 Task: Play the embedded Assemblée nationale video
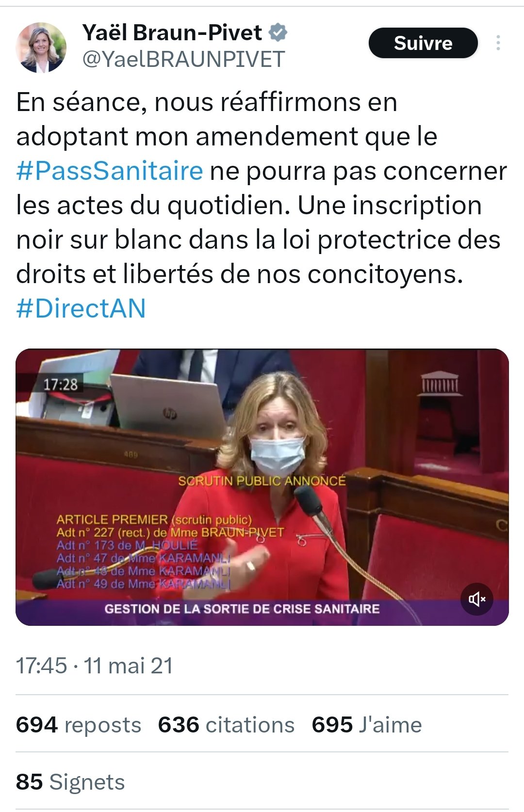(x=262, y=487)
